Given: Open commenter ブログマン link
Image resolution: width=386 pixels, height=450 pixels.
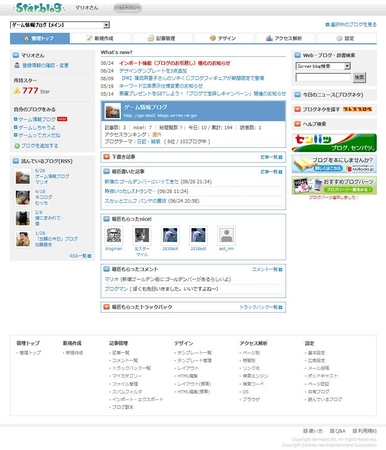Looking at the screenshot, I should coord(116,289).
